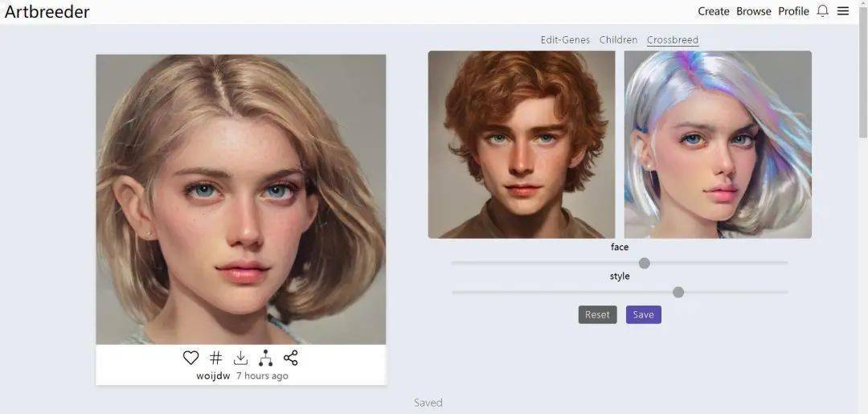Go to Browse
This screenshot has width=868, height=414.
point(753,11)
